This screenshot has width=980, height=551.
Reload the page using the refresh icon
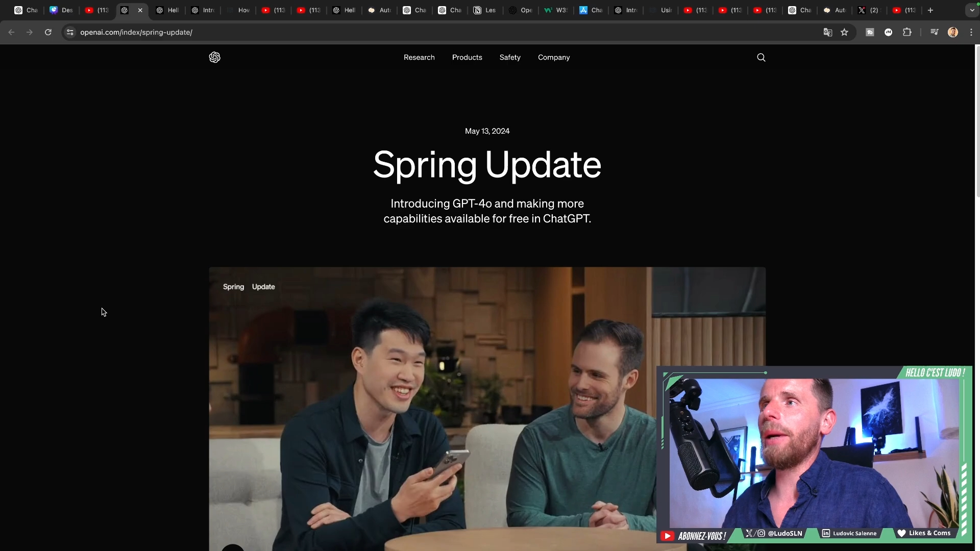click(48, 32)
